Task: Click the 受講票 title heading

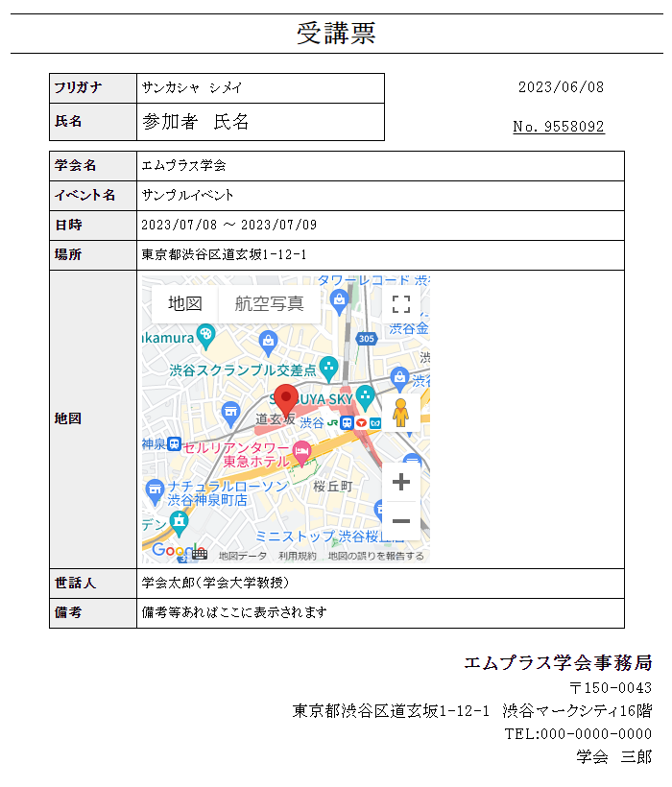Action: [336, 34]
